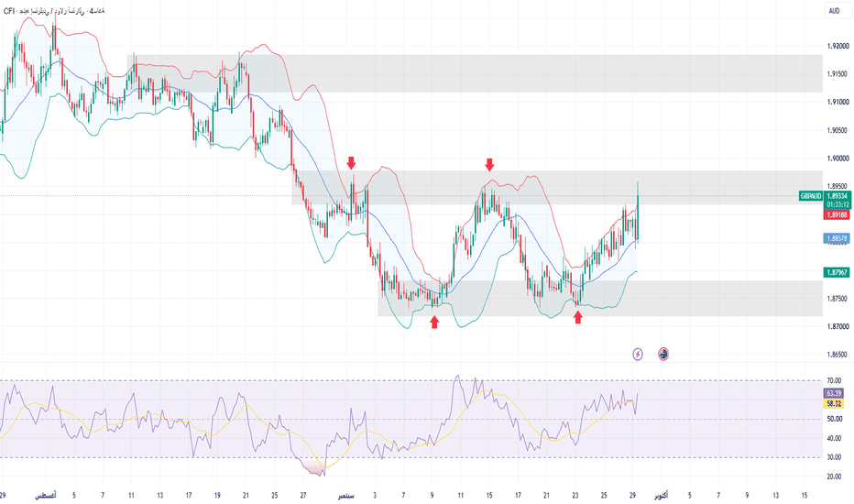Select the GBPAUD symbol price tag
Image resolution: width=854 pixels, height=504 pixels.
(810, 196)
